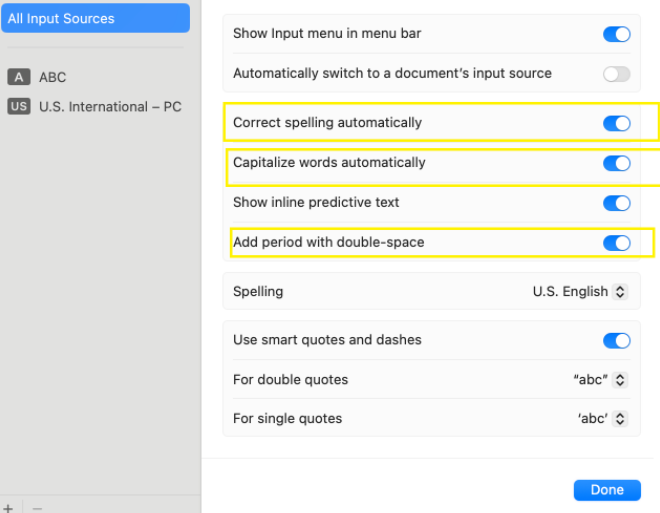660x513 pixels.
Task: Click the plus button to add input source
Action: pyautogui.click(x=8, y=508)
